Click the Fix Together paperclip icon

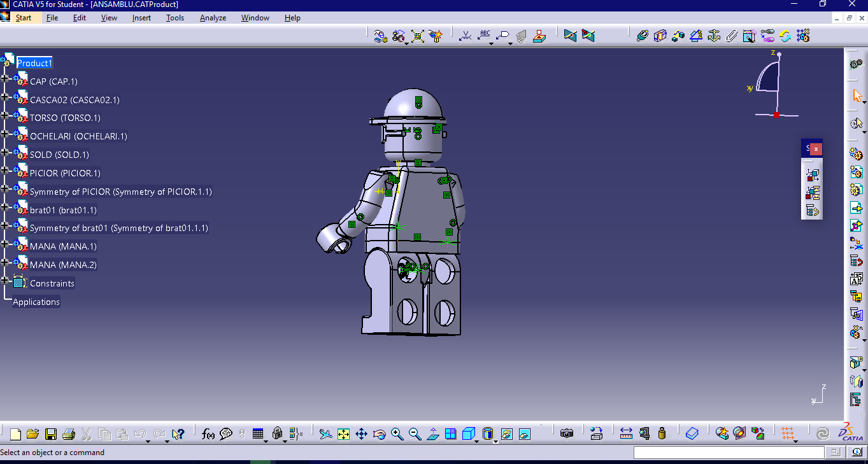pyautogui.click(x=731, y=36)
